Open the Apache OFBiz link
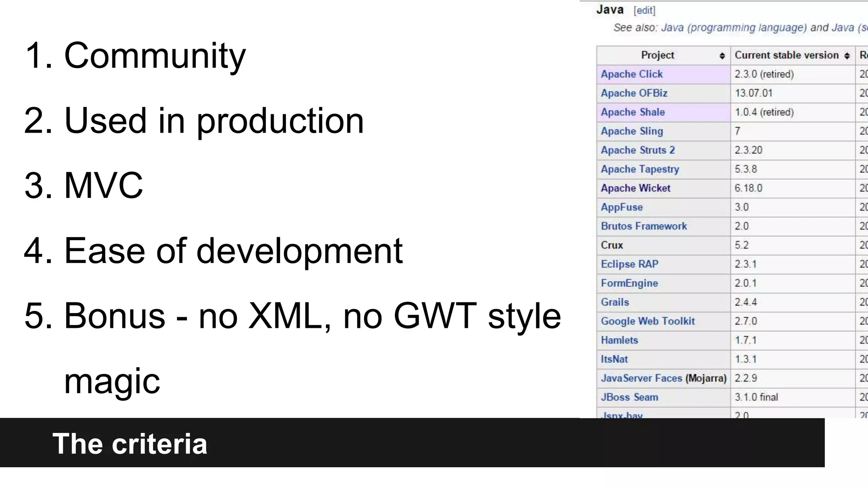The height and width of the screenshot is (488, 868). (x=634, y=93)
